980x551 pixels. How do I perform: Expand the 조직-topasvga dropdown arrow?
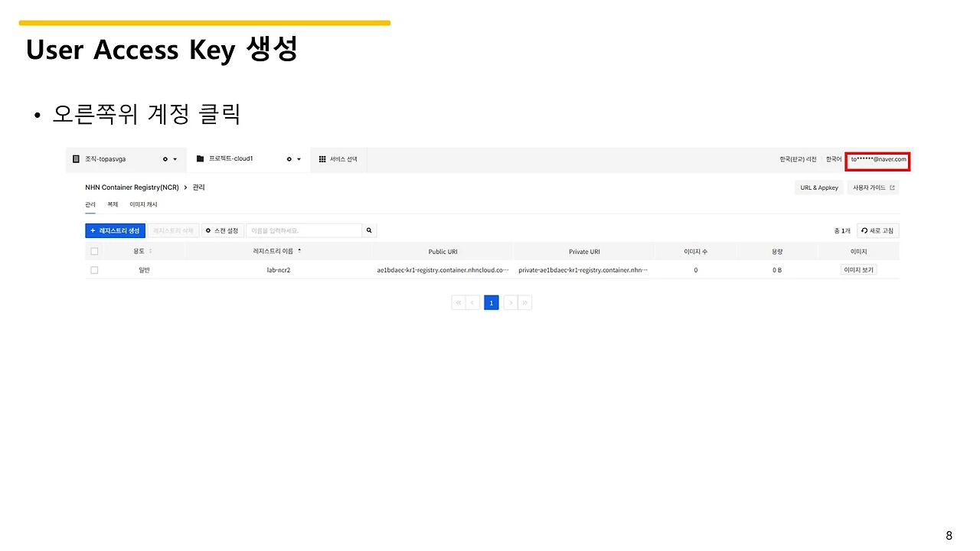click(175, 159)
